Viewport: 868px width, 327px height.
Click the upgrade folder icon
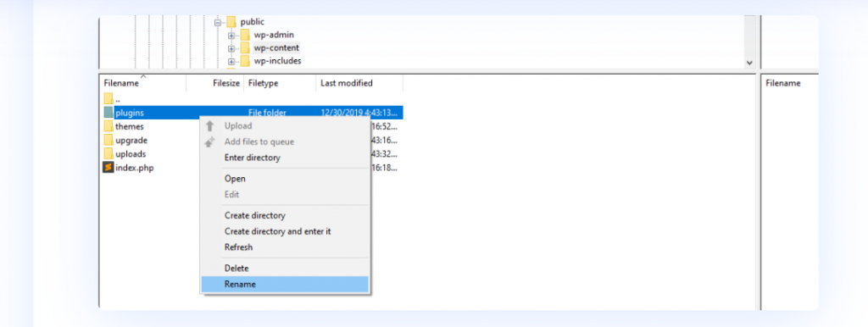point(108,140)
